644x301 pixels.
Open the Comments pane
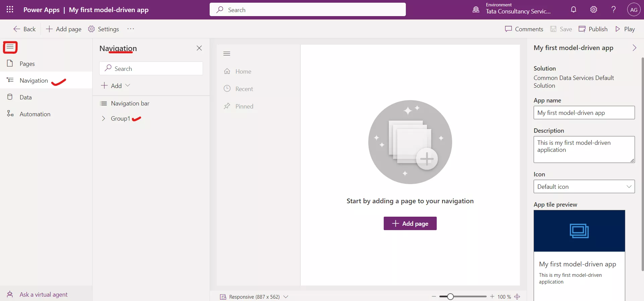click(524, 29)
